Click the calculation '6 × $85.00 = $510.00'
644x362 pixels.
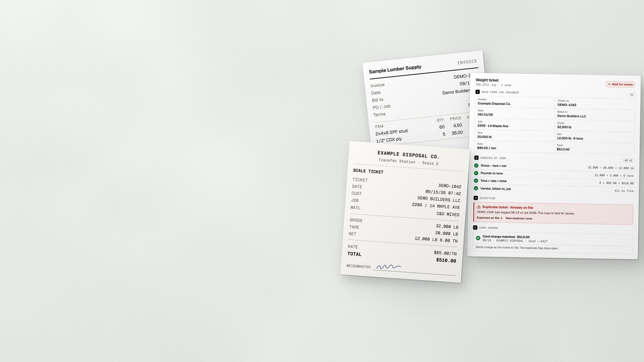[616, 183]
